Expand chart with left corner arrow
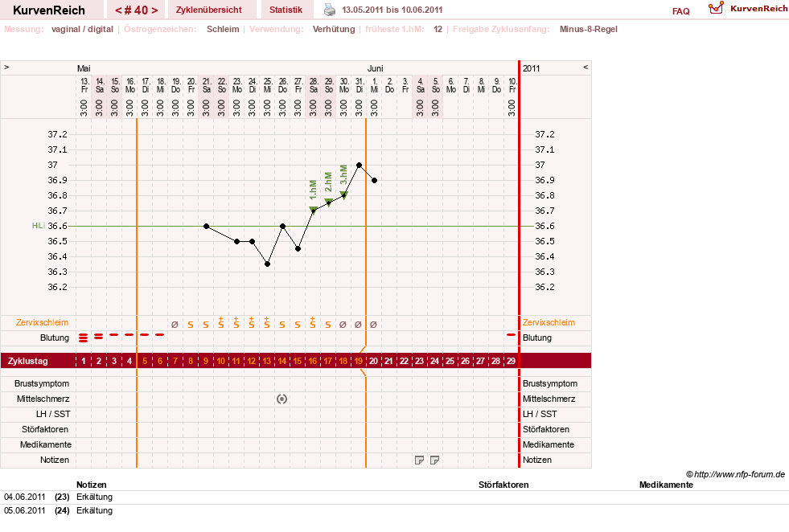This screenshot has width=789, height=532. [x=6, y=67]
